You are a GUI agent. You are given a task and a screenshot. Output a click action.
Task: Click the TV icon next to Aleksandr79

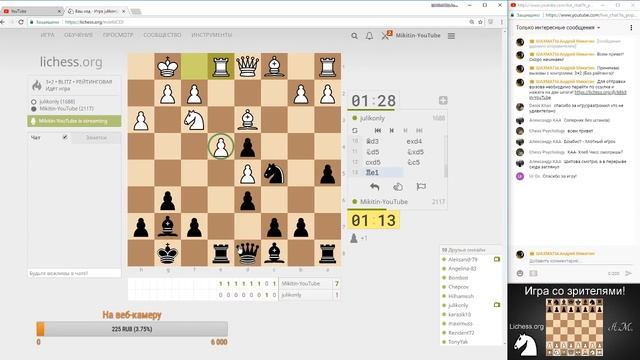[497, 260]
